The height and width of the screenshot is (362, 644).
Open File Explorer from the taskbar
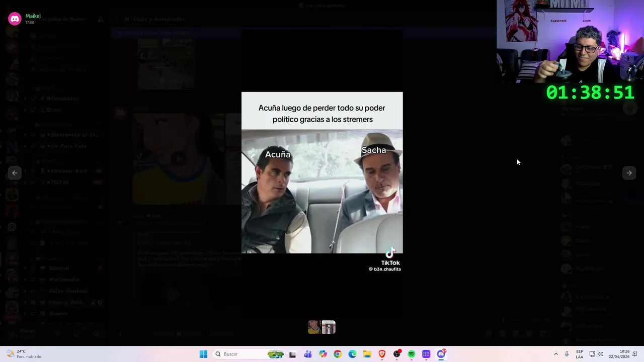tap(367, 354)
